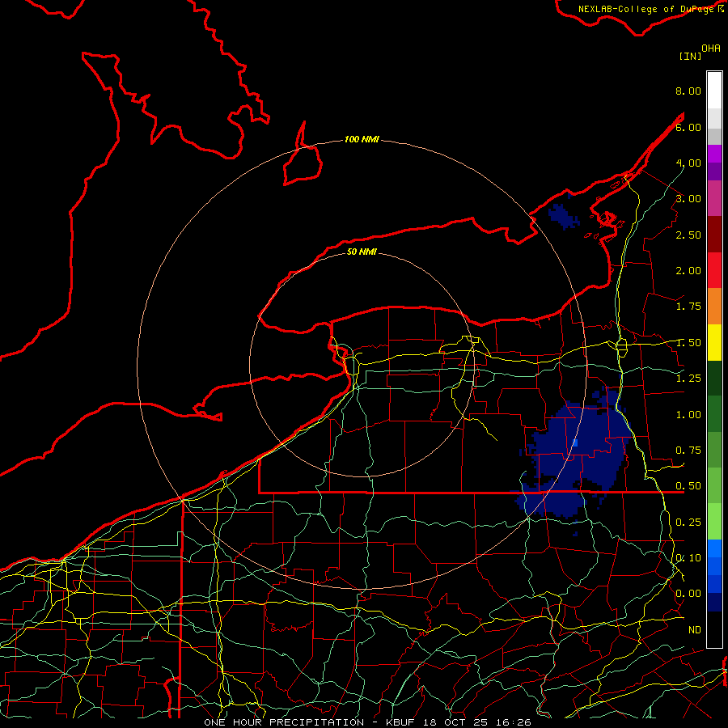
Task: Click the 100 NMI range ring label
Action: pos(362,139)
